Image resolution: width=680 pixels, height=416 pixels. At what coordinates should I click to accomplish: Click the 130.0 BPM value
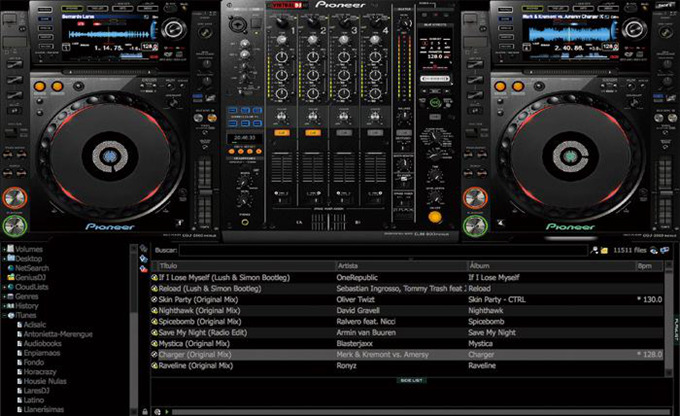pos(652,299)
